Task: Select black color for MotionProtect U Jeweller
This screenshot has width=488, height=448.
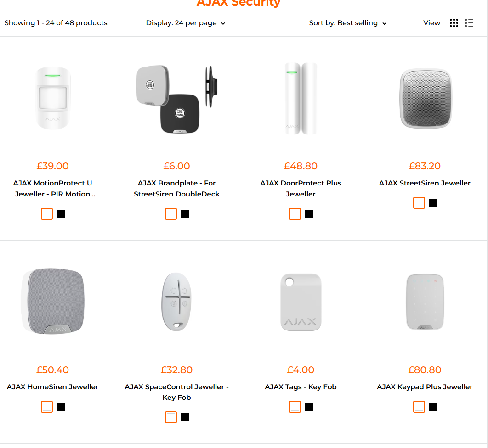Action: [61, 214]
